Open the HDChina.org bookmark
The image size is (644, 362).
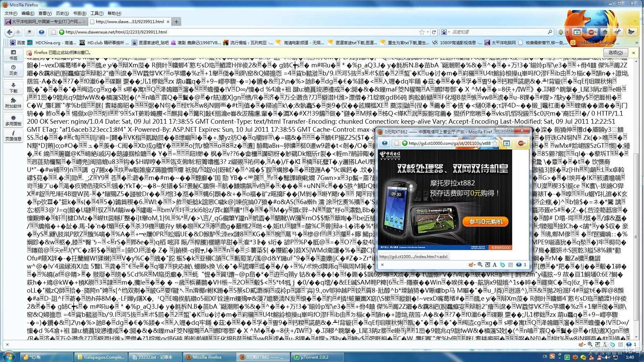click(52, 43)
